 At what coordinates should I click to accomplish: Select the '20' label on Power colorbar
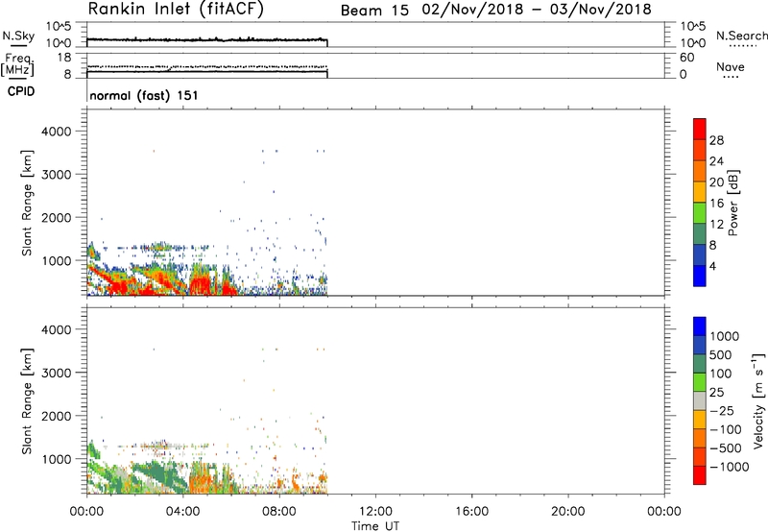(x=716, y=182)
